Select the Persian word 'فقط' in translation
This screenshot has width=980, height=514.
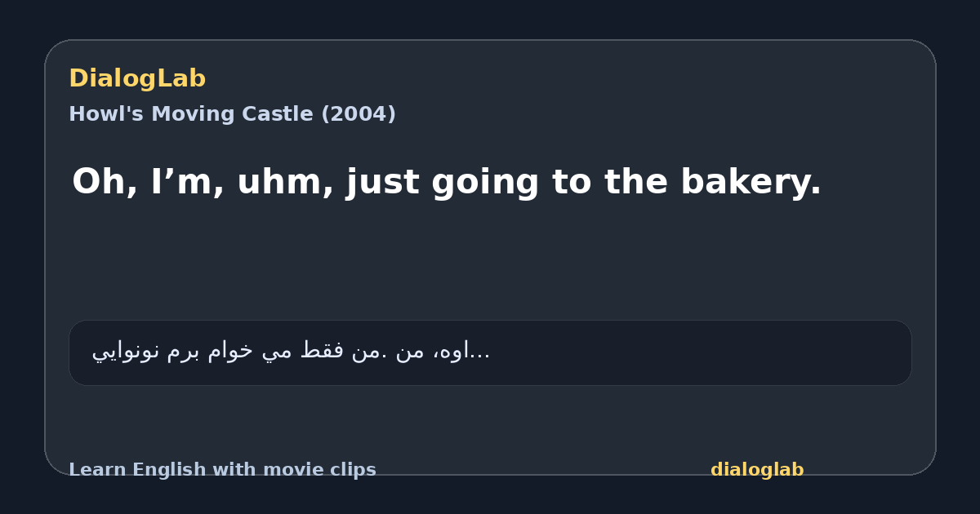pyautogui.click(x=309, y=352)
